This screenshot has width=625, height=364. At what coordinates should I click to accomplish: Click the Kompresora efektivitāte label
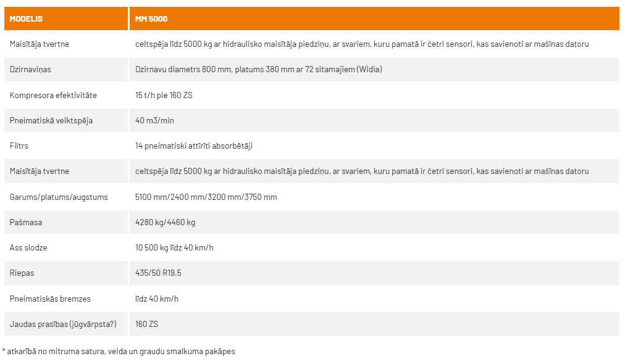click(x=53, y=95)
